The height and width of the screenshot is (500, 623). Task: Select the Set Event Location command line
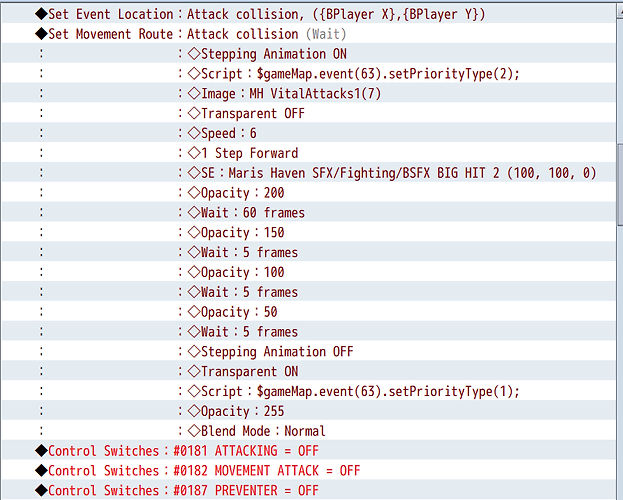click(308, 14)
